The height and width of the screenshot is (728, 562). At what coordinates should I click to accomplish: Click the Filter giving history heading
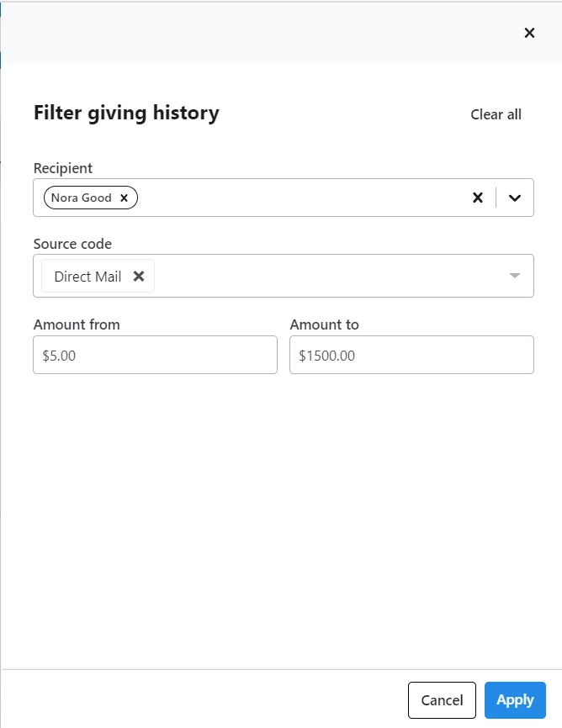click(126, 113)
